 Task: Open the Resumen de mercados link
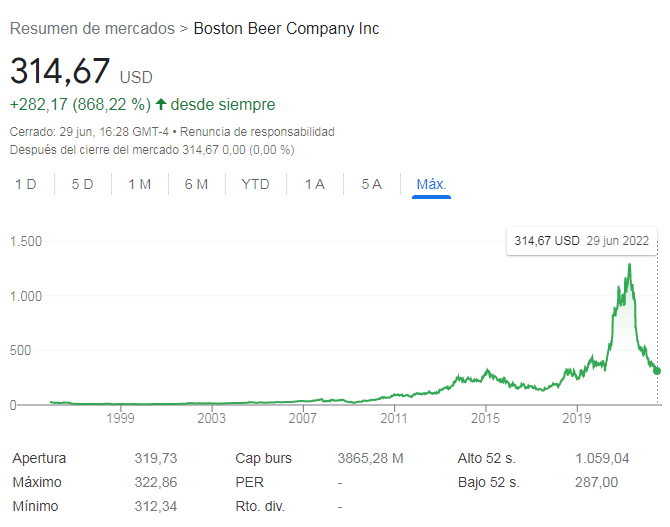tap(92, 29)
